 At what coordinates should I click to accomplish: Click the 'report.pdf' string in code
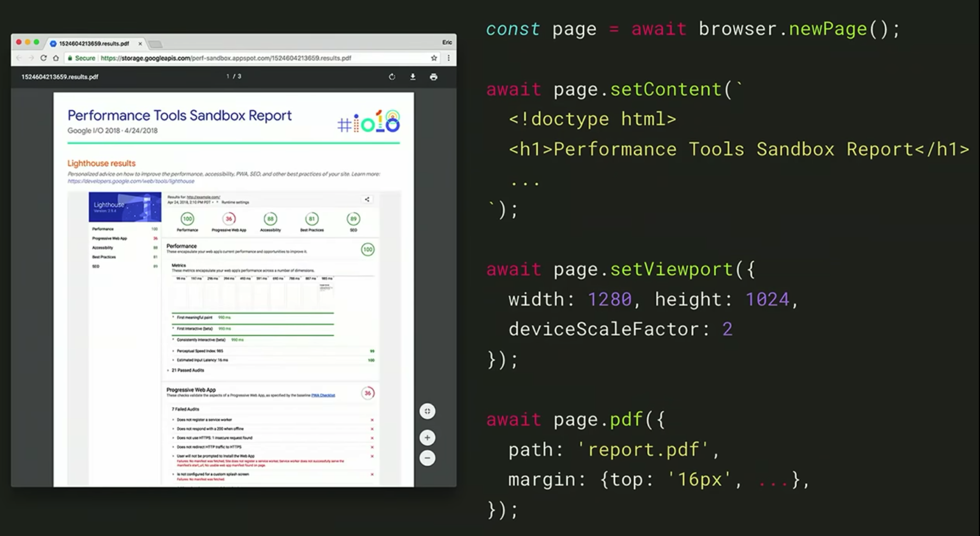[x=643, y=450]
